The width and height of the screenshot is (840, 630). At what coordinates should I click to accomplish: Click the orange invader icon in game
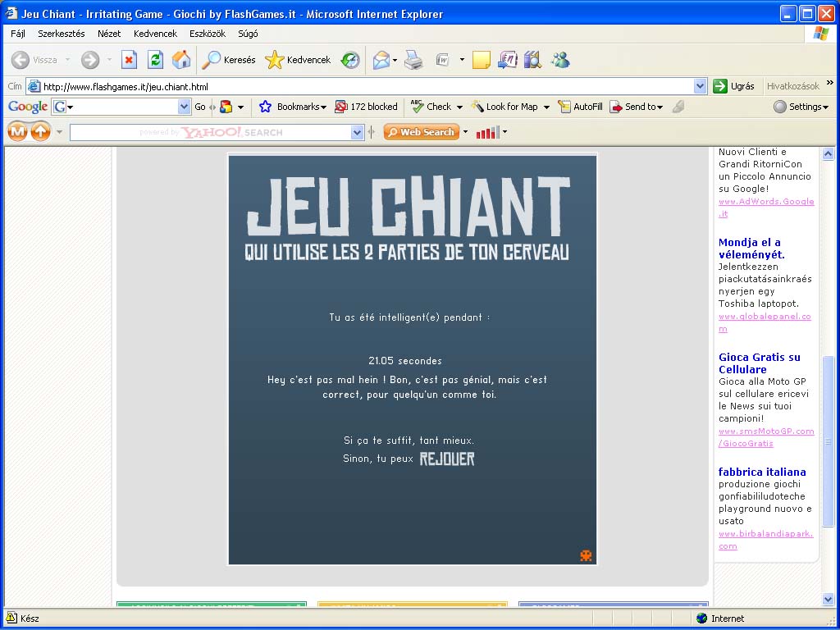[x=586, y=555]
